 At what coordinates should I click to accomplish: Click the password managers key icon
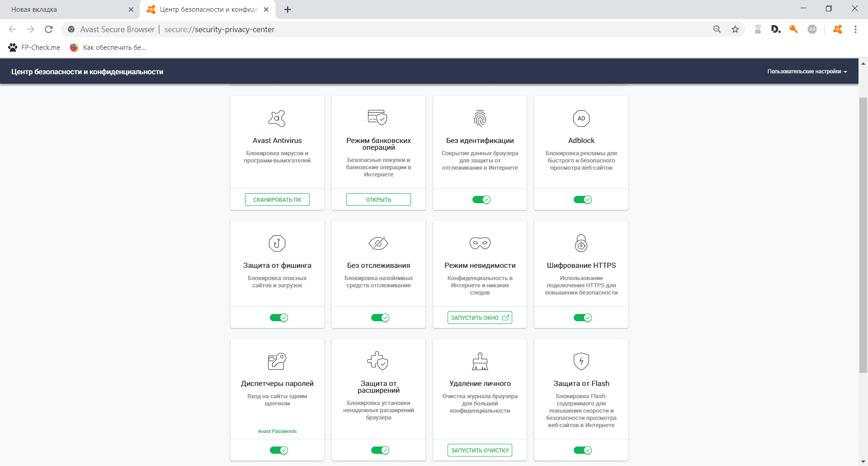[277, 361]
